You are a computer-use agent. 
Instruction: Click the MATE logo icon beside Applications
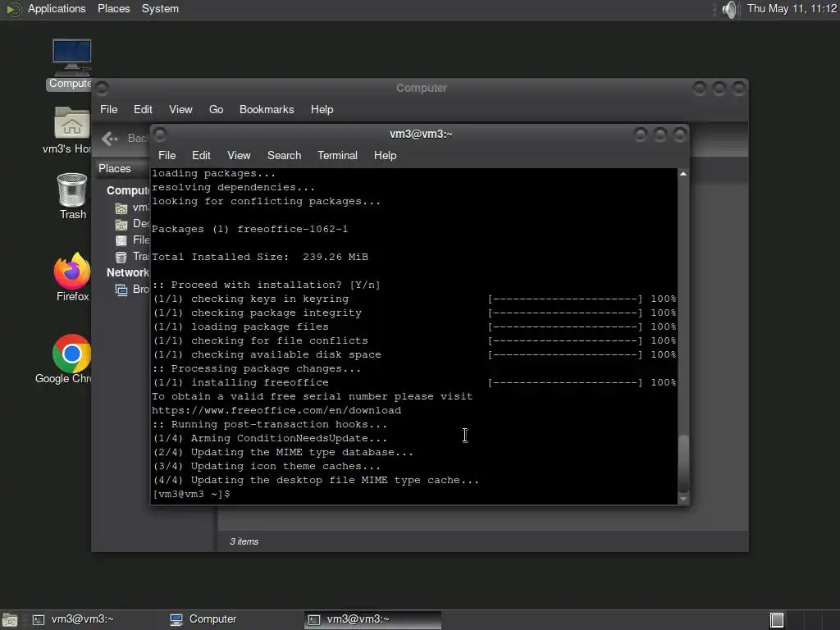(13, 9)
